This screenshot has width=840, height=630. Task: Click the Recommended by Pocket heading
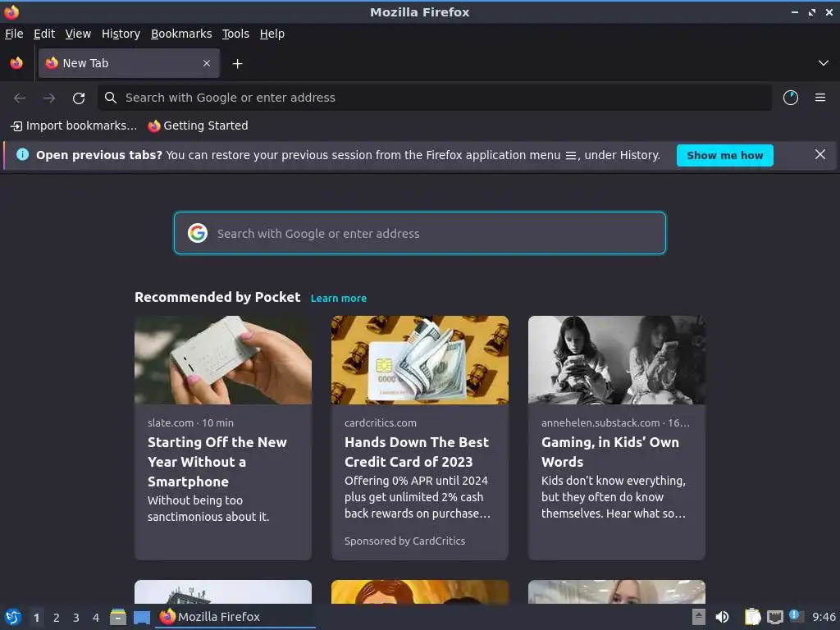point(217,297)
